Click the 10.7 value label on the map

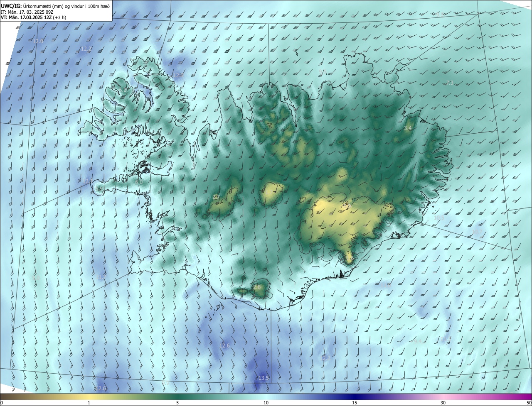point(477,232)
